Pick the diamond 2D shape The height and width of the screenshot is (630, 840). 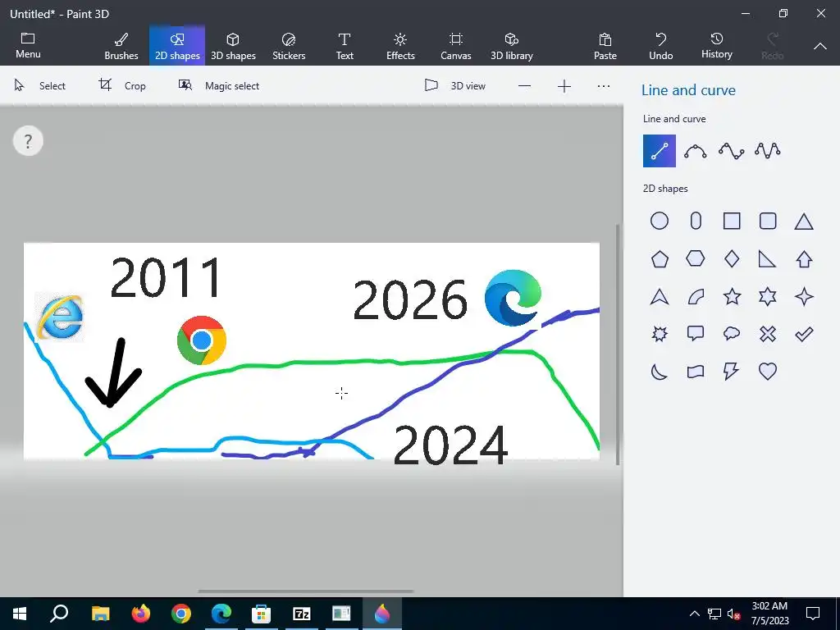point(732,258)
